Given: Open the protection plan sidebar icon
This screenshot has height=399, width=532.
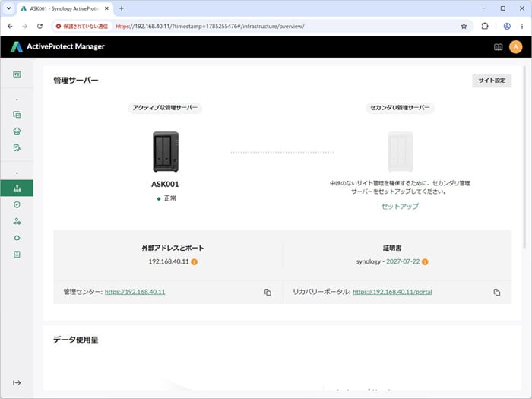Looking at the screenshot, I should click(x=17, y=131).
